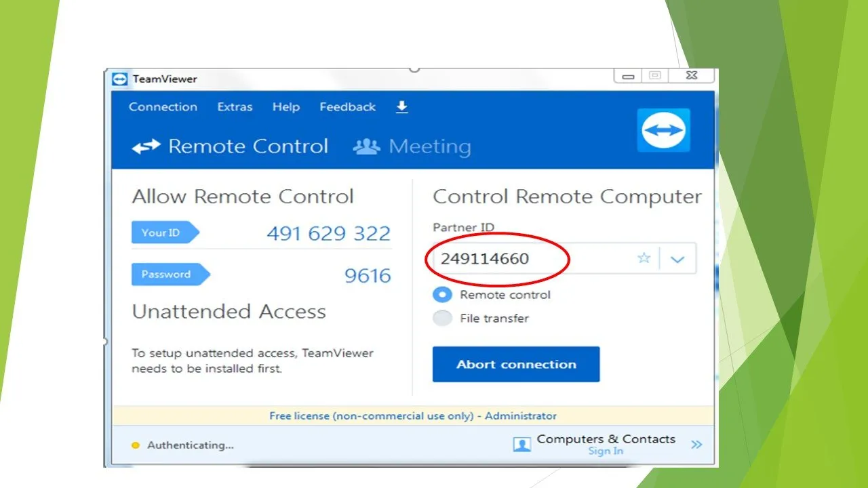Open the Help menu
Image resolution: width=868 pixels, height=488 pixels.
[x=286, y=107]
